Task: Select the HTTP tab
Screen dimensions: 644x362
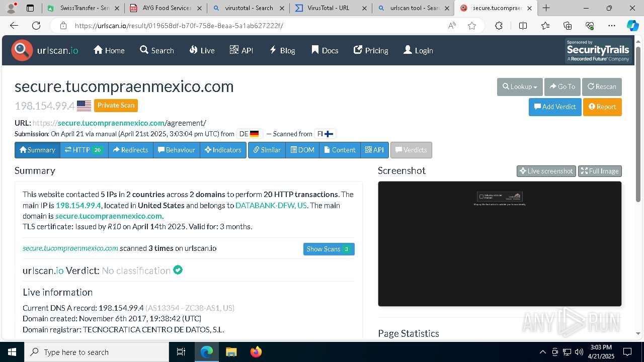Action: click(x=84, y=150)
